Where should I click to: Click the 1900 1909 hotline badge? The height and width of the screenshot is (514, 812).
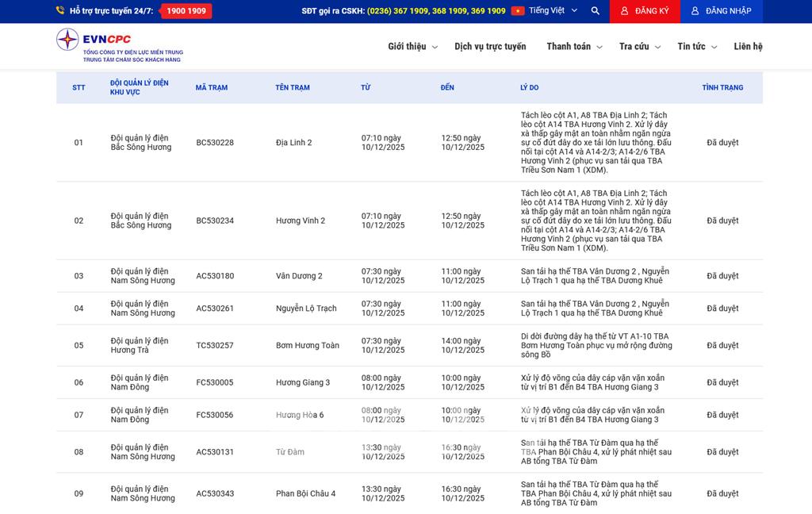point(186,11)
